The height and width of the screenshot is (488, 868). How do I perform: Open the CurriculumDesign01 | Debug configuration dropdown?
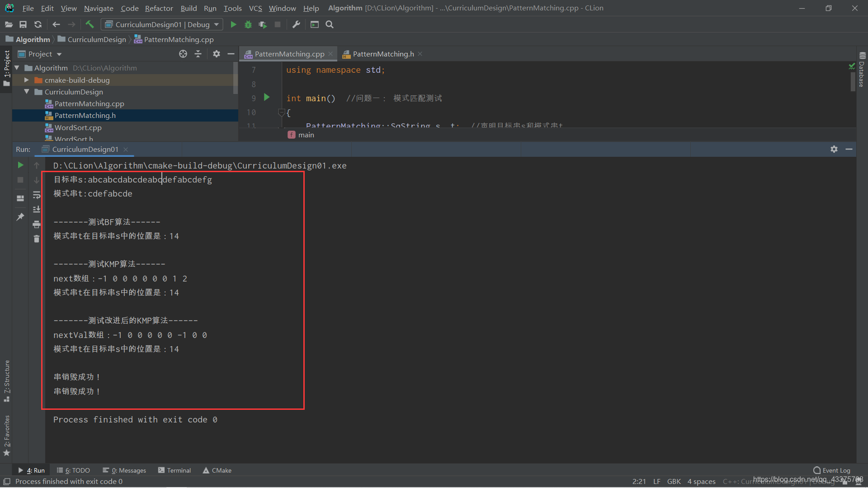(x=162, y=24)
